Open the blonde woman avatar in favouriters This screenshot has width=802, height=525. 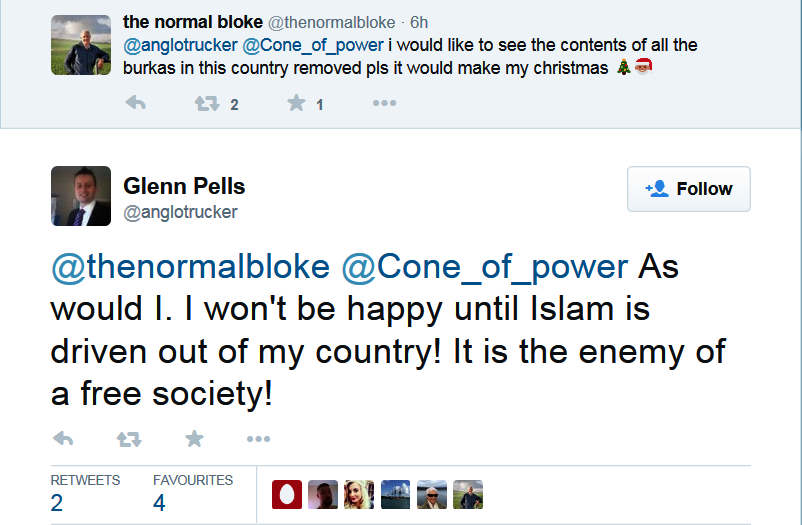click(x=359, y=495)
